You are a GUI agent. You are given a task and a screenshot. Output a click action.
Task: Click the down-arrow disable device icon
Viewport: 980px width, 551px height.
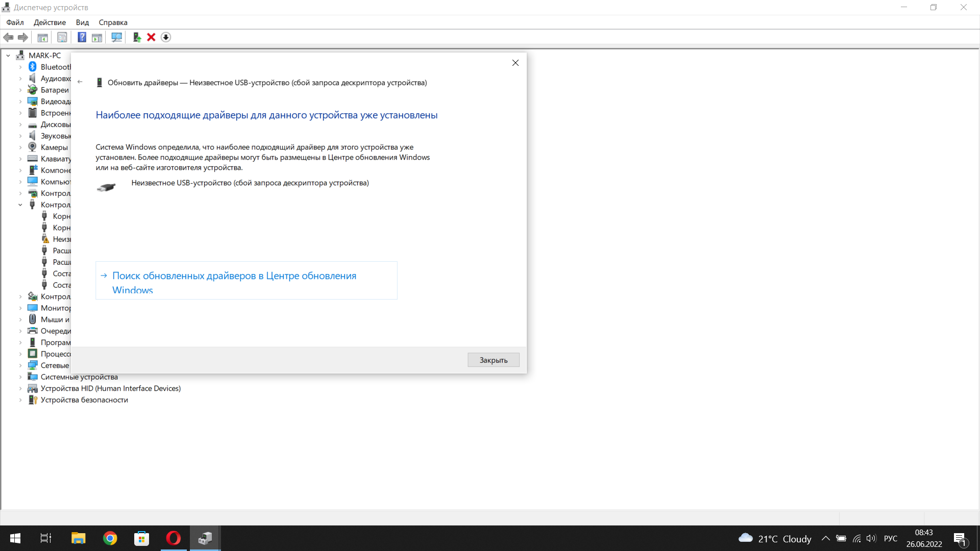[166, 37]
